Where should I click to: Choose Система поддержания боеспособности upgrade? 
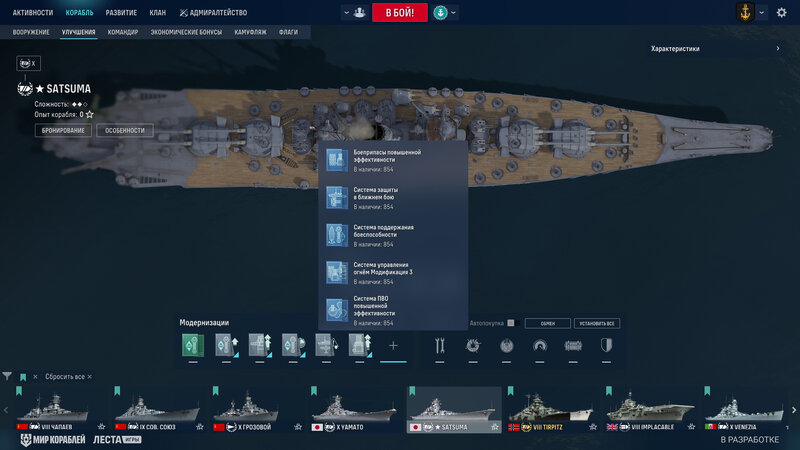(393, 235)
